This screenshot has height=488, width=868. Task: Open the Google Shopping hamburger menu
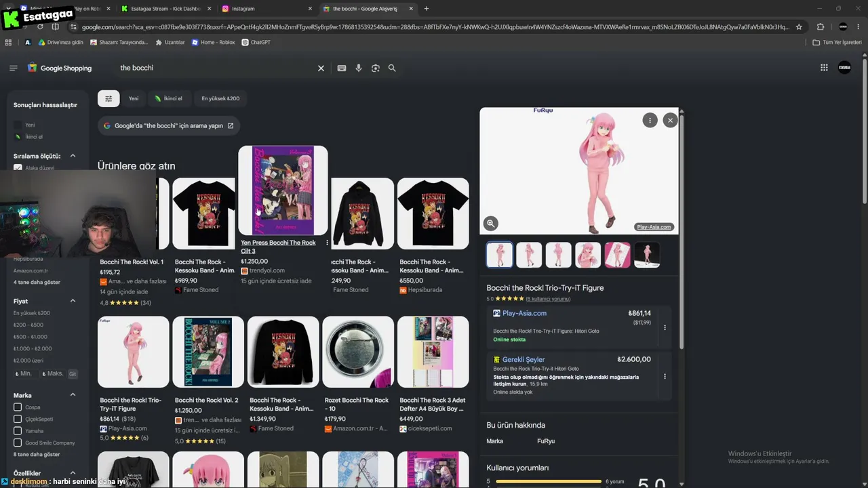point(13,68)
